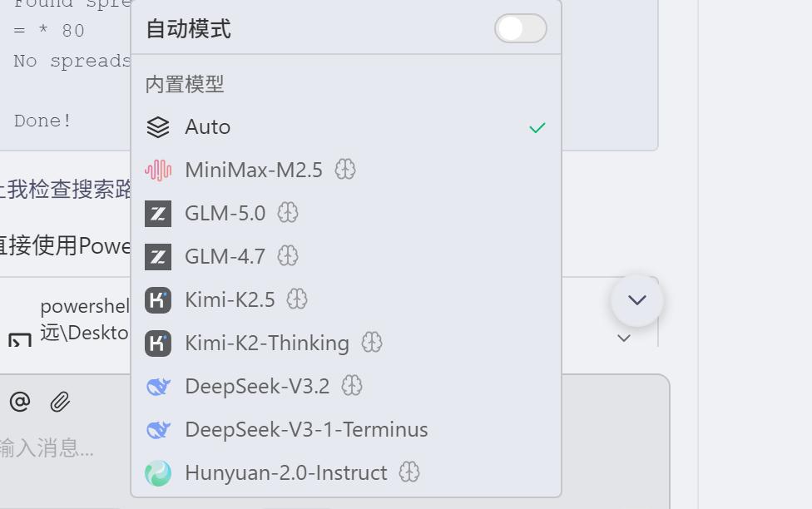Expand the powershell command card chevron
This screenshot has width=812, height=509.
pos(623,339)
